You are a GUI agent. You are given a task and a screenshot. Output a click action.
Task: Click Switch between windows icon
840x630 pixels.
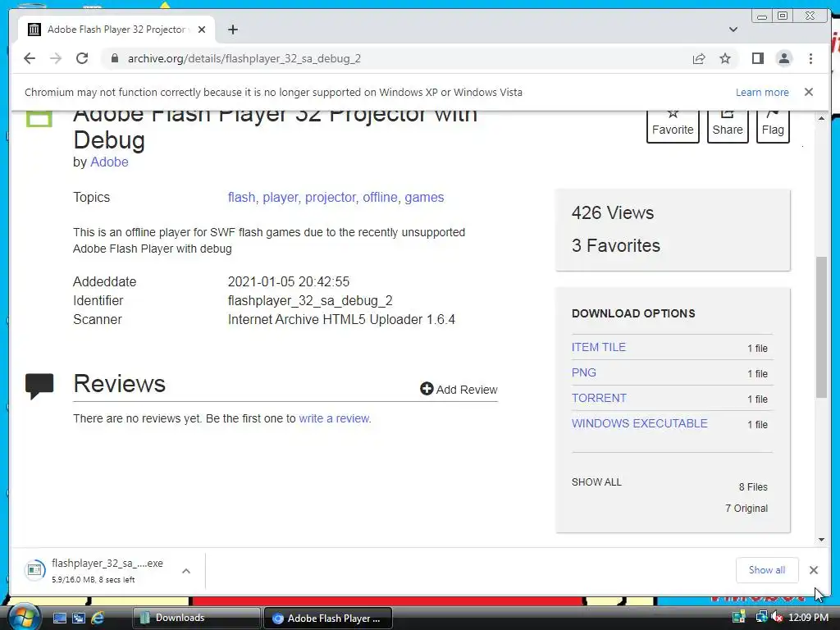pos(78,618)
